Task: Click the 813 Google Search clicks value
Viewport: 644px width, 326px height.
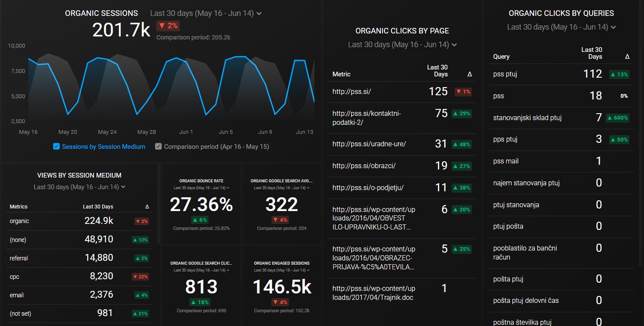Action: pyautogui.click(x=201, y=287)
